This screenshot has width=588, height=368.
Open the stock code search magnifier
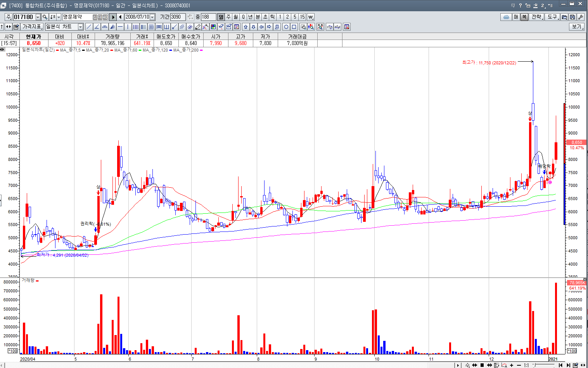pyautogui.click(x=45, y=17)
